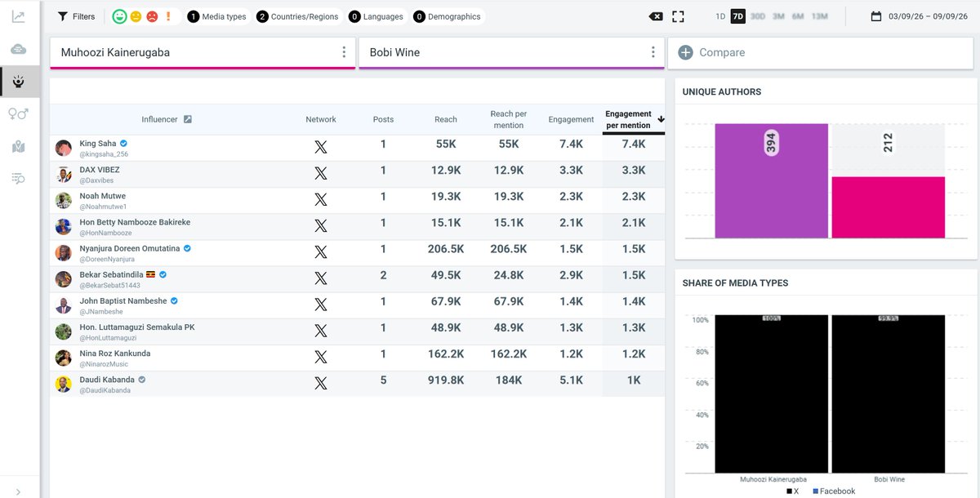Image resolution: width=980 pixels, height=498 pixels.
Task: Open the trend chart view in sidebar
Action: [x=18, y=16]
